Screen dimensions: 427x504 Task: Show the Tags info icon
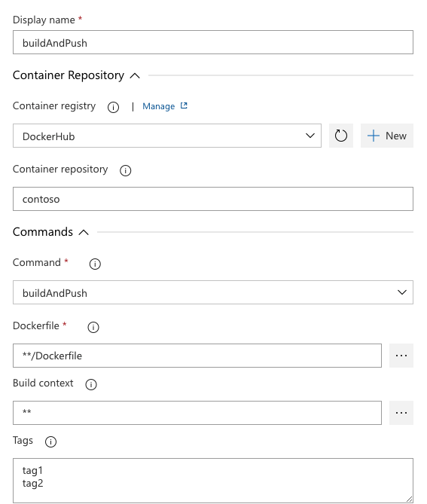[x=50, y=441]
